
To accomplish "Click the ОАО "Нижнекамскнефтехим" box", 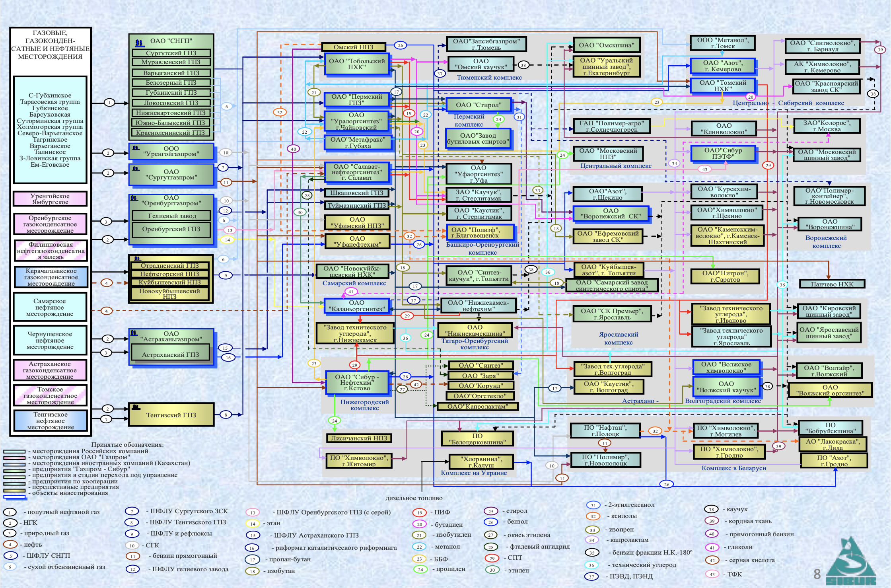I will (478, 306).
